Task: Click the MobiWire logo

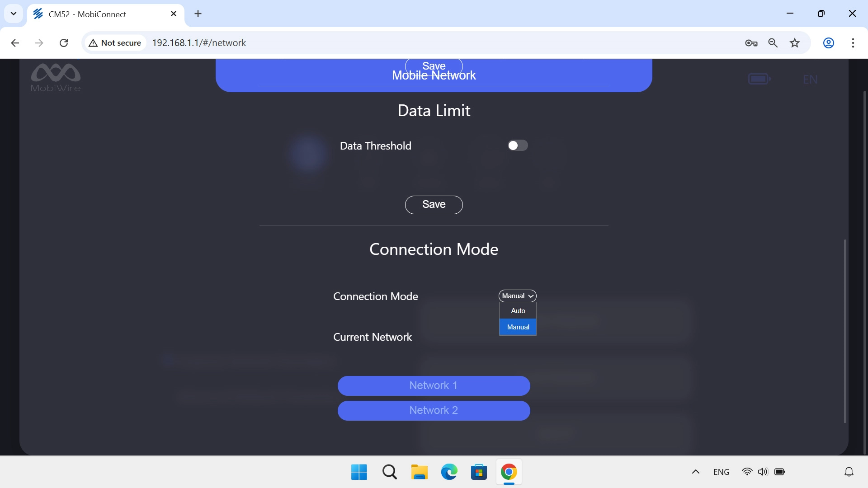Action: click(x=56, y=77)
